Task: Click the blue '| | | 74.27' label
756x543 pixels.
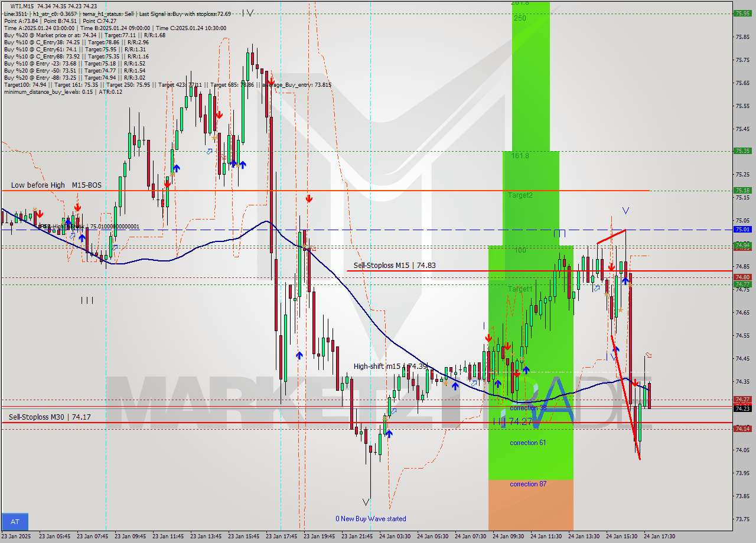Action: coord(513,421)
